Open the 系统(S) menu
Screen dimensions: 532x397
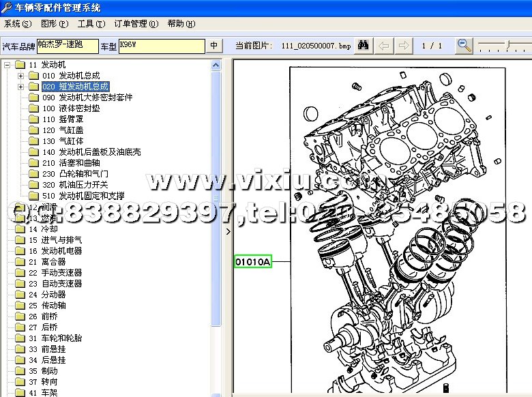coord(18,24)
